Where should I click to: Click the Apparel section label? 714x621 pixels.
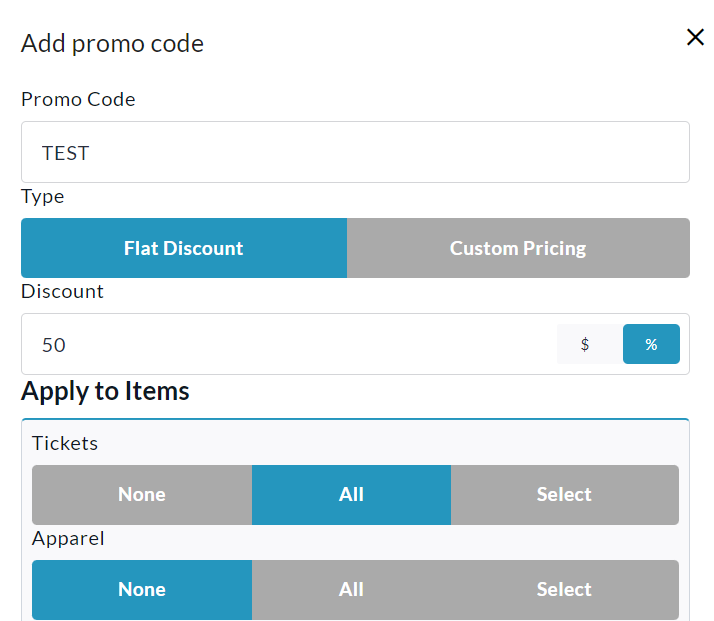[68, 538]
